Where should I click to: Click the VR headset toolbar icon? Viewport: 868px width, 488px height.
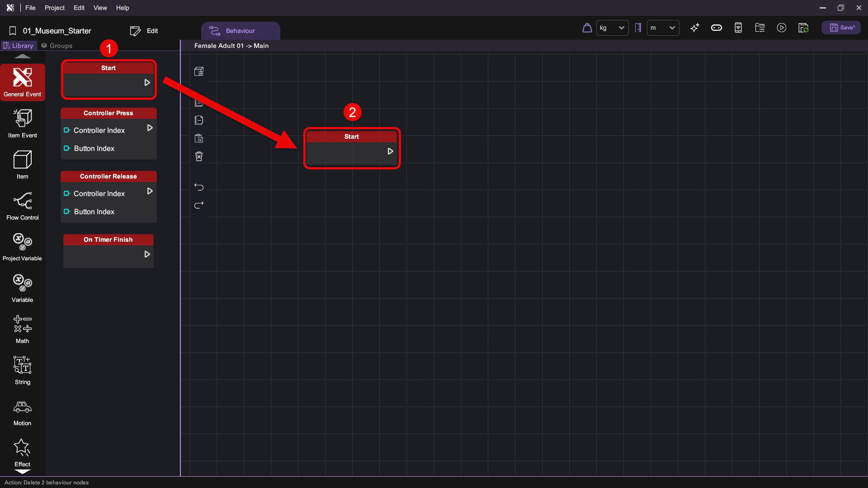tap(716, 28)
